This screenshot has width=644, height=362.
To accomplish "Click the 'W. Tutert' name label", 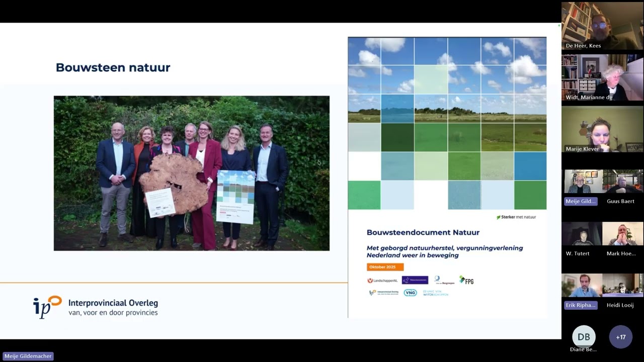I will click(578, 253).
